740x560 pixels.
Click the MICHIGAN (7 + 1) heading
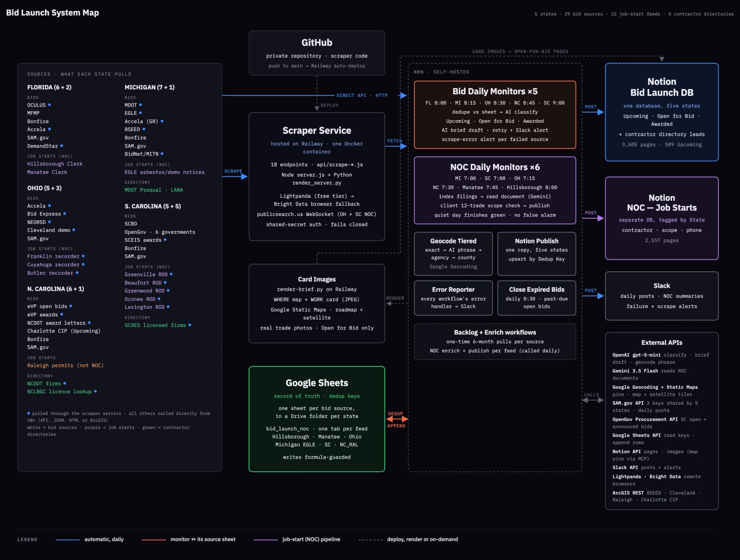150,87
